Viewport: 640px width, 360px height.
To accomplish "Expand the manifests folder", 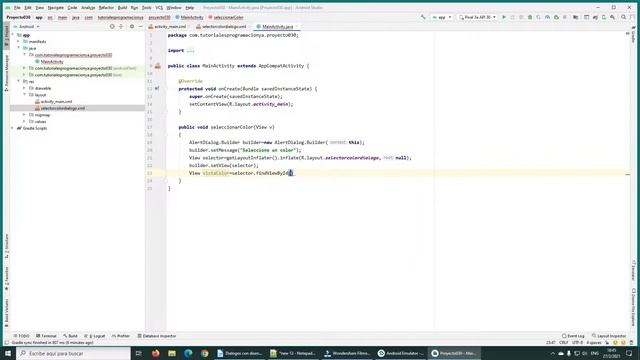I will [x=18, y=42].
